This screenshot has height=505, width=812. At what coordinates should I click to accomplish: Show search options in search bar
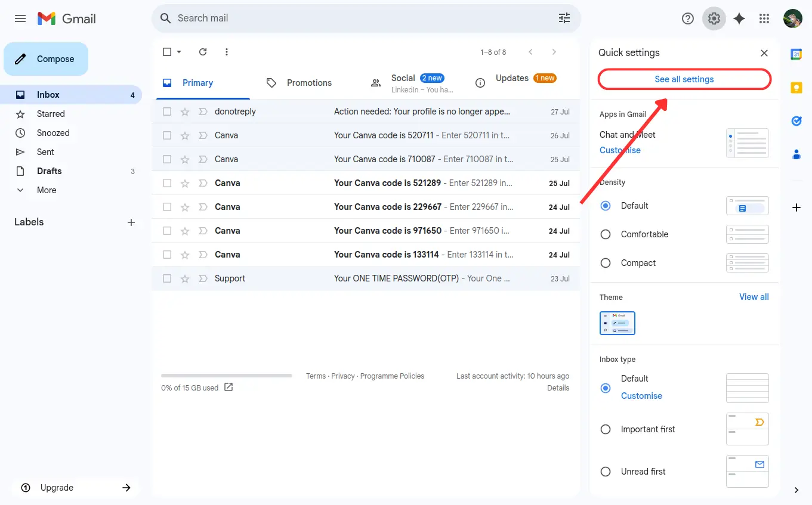pos(564,18)
